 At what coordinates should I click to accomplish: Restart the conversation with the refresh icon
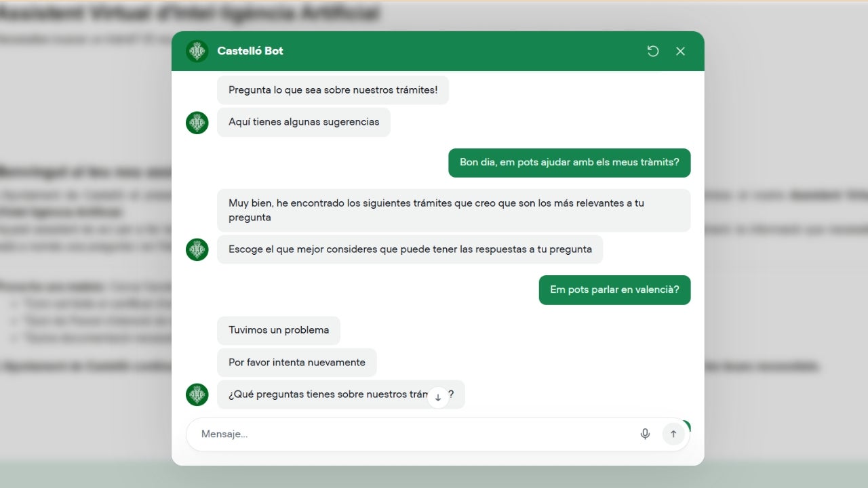click(653, 52)
